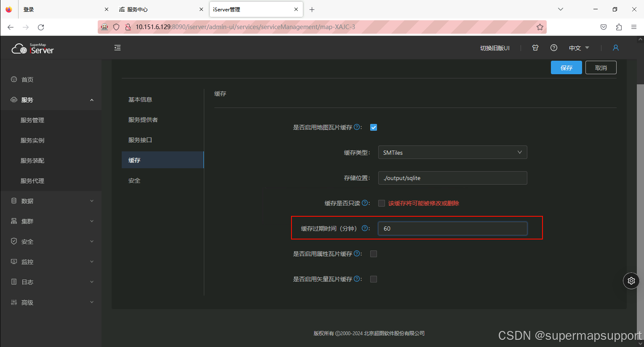Image resolution: width=644 pixels, height=347 pixels.
Task: Expand the 安全 sidebar menu
Action: (51, 242)
